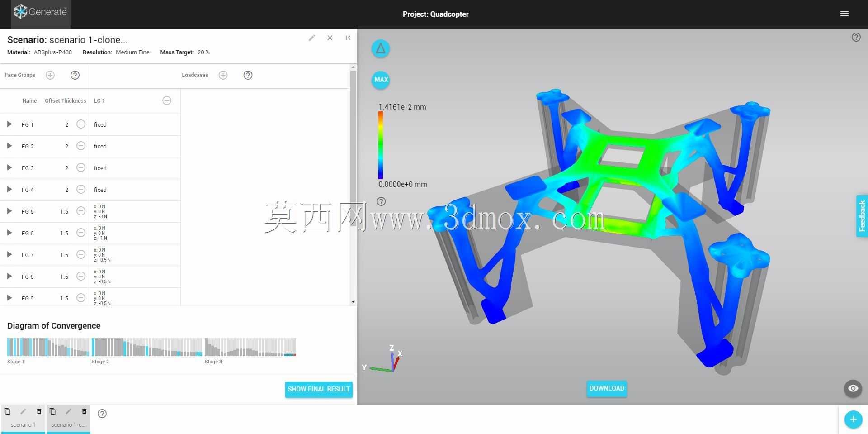Add a new face group

50,75
